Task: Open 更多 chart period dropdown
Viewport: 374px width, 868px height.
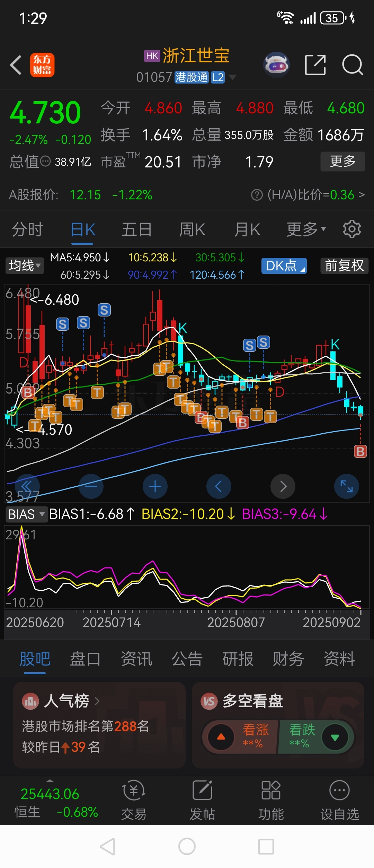Action: pyautogui.click(x=306, y=229)
